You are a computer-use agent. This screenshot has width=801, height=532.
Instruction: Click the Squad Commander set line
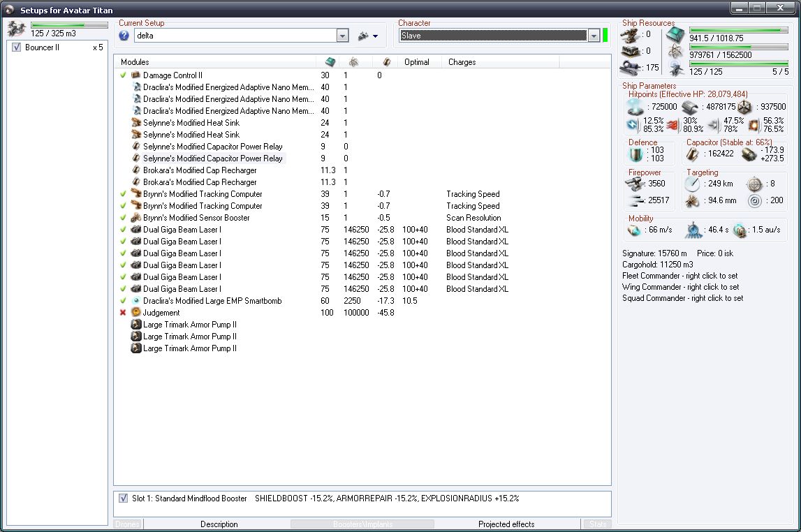click(682, 298)
